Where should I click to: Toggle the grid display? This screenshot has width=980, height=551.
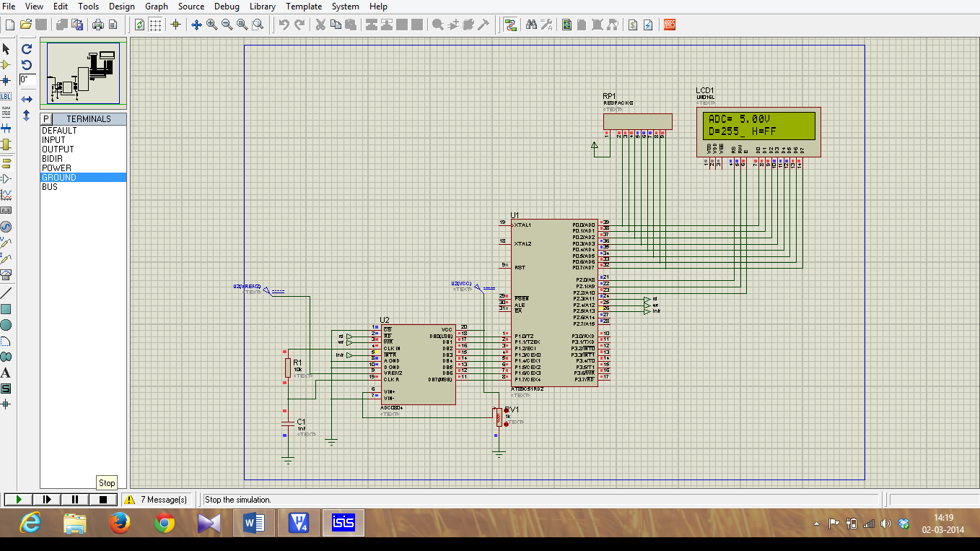click(x=155, y=24)
